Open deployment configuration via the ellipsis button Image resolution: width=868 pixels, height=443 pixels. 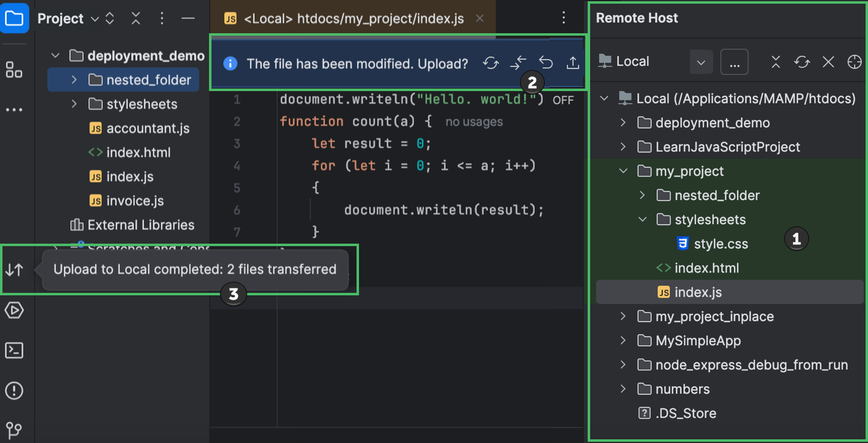click(x=734, y=61)
